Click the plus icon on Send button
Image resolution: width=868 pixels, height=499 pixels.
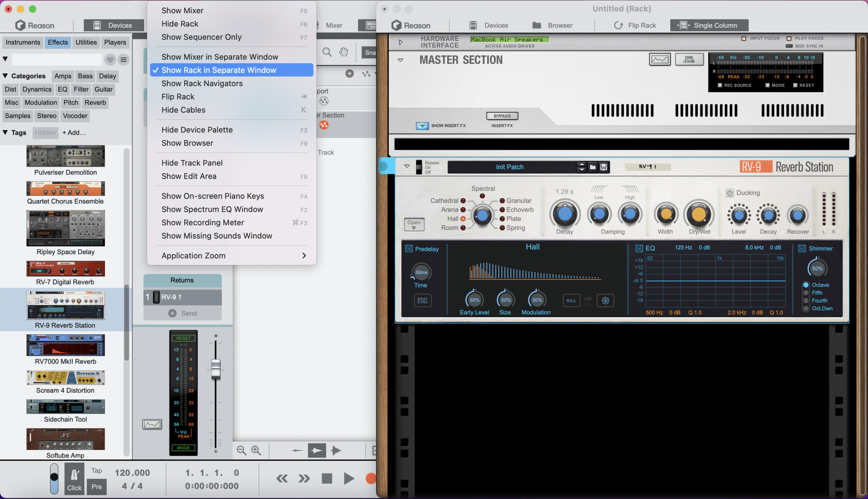172,313
